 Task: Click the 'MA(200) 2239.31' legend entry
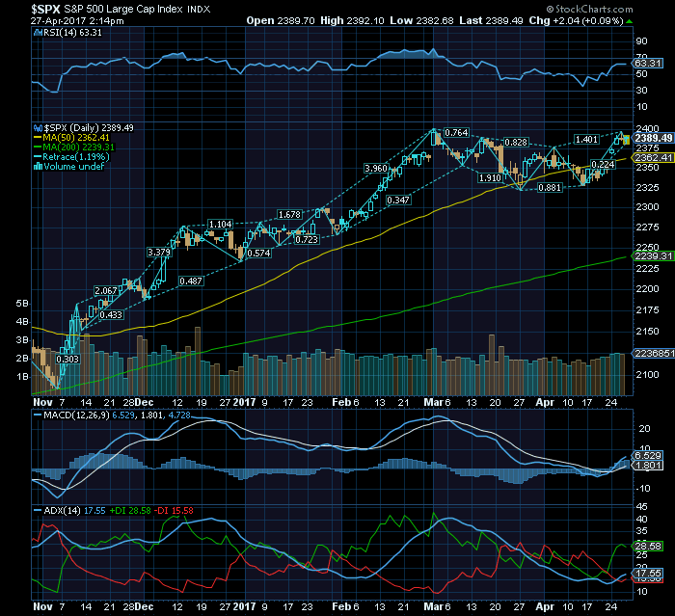(x=79, y=147)
